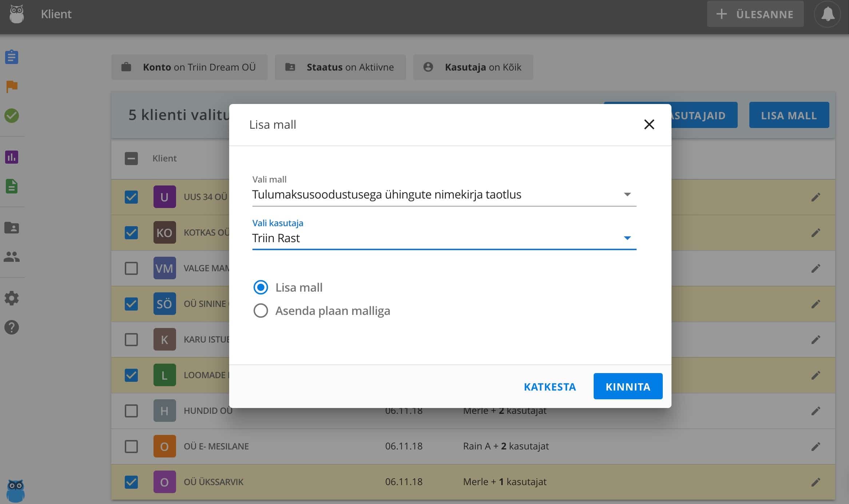Click the blue owl mascot at bottom left

(x=16, y=491)
